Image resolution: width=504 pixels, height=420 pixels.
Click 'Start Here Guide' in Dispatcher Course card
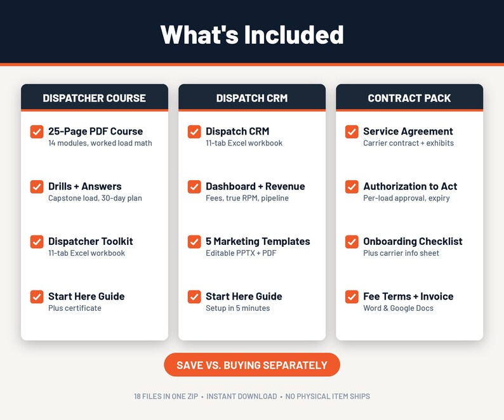click(86, 296)
